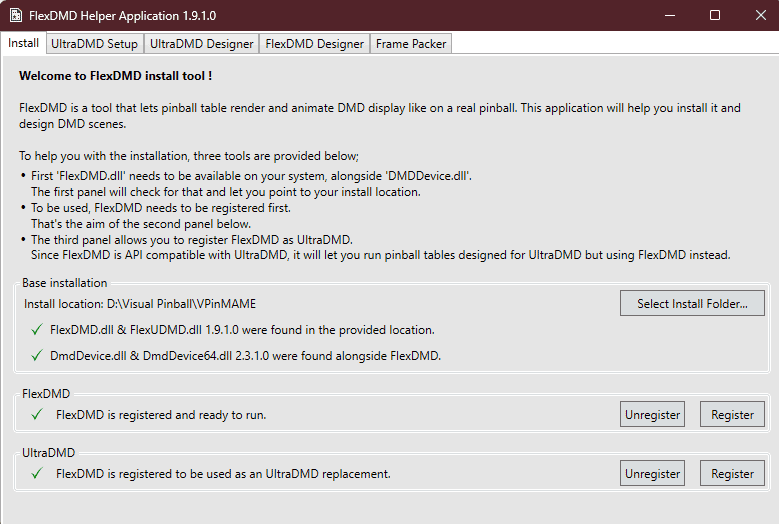
Task: Switch to the Install tab
Action: pyautogui.click(x=23, y=44)
